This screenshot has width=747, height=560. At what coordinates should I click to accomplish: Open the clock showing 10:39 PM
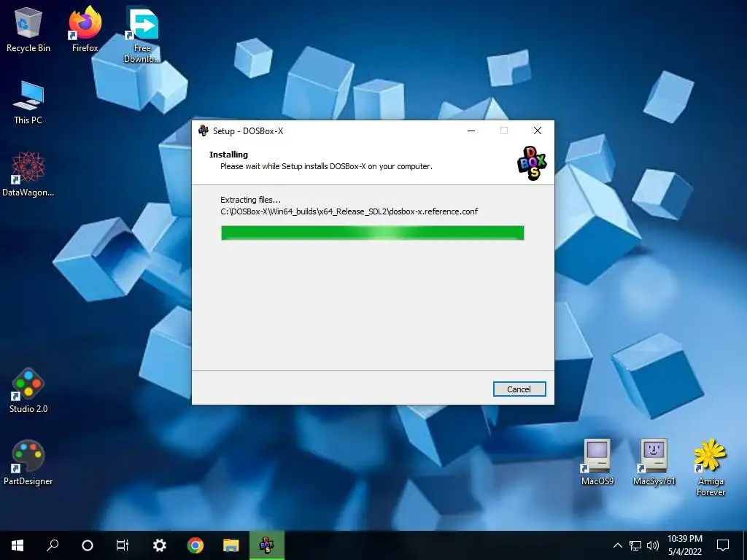tap(684, 545)
